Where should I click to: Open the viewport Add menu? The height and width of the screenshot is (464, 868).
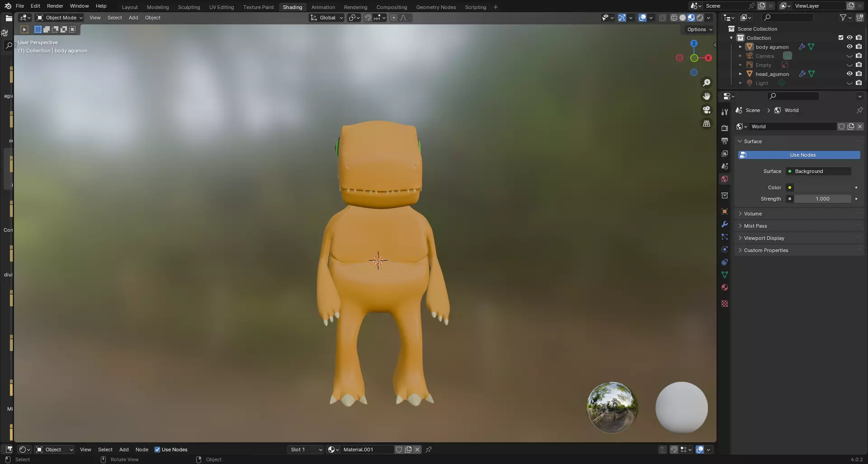pos(133,18)
